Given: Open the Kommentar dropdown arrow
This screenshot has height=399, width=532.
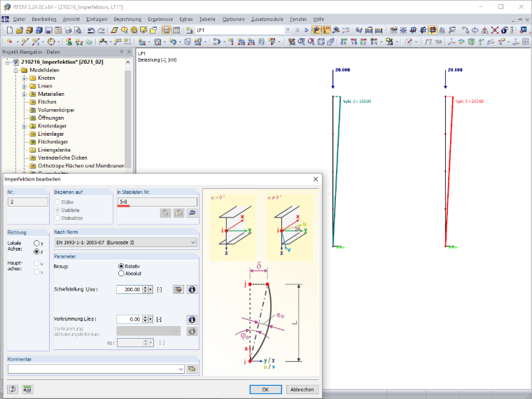Looking at the screenshot, I should point(181,369).
